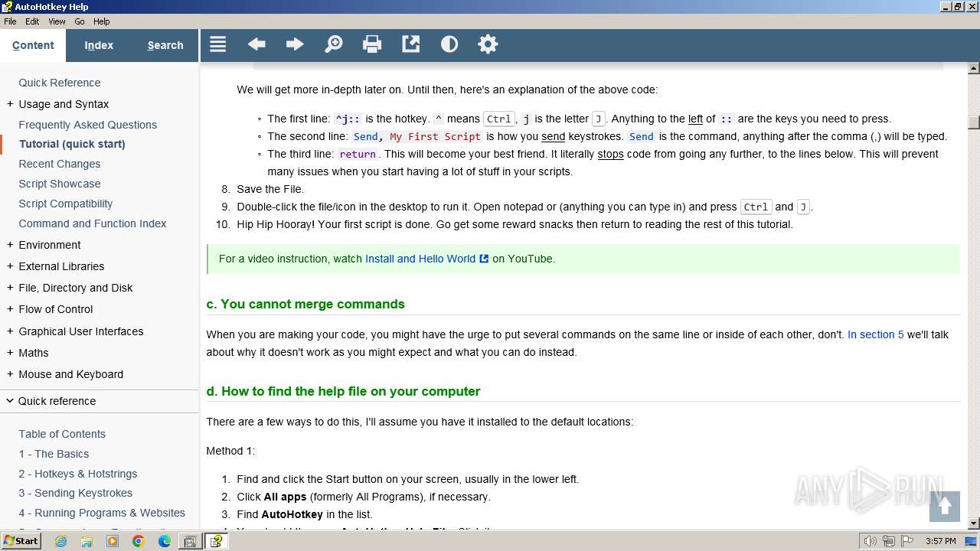The height and width of the screenshot is (551, 980).
Task: Open the View menu
Action: [x=57, y=21]
